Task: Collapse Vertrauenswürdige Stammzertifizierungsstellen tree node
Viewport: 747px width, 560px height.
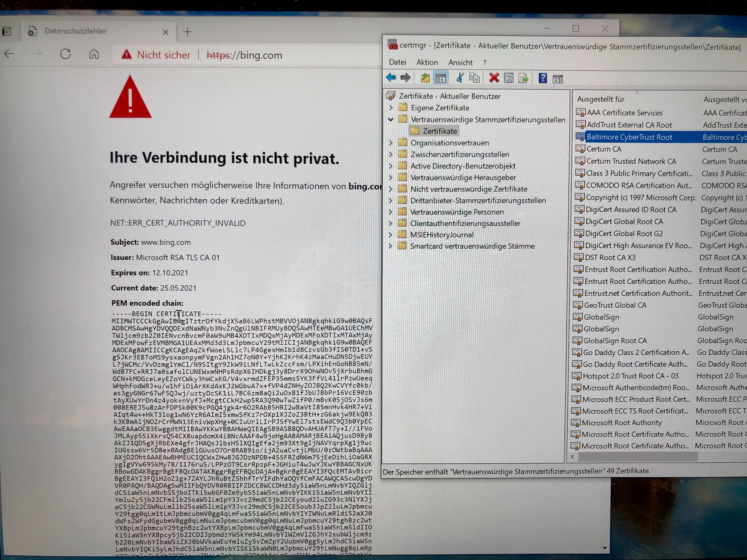Action: pyautogui.click(x=391, y=119)
